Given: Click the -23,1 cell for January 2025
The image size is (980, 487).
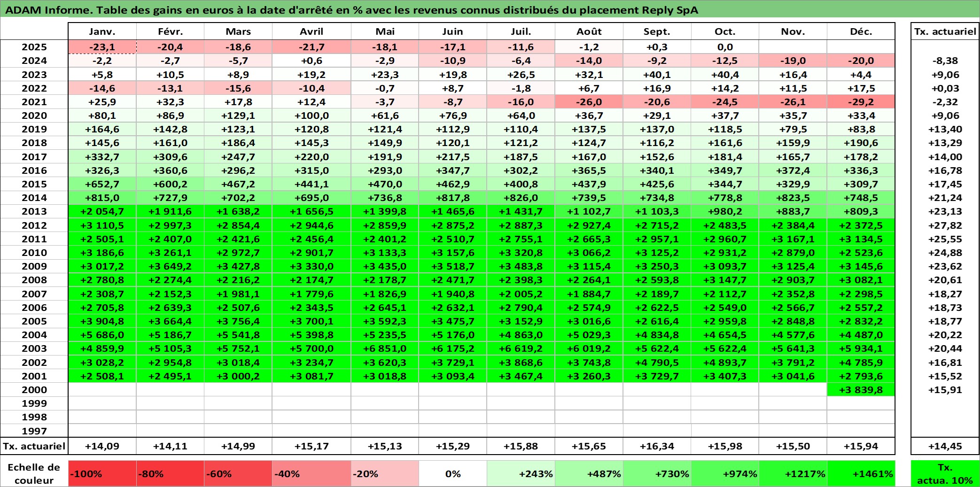Looking at the screenshot, I should (102, 47).
